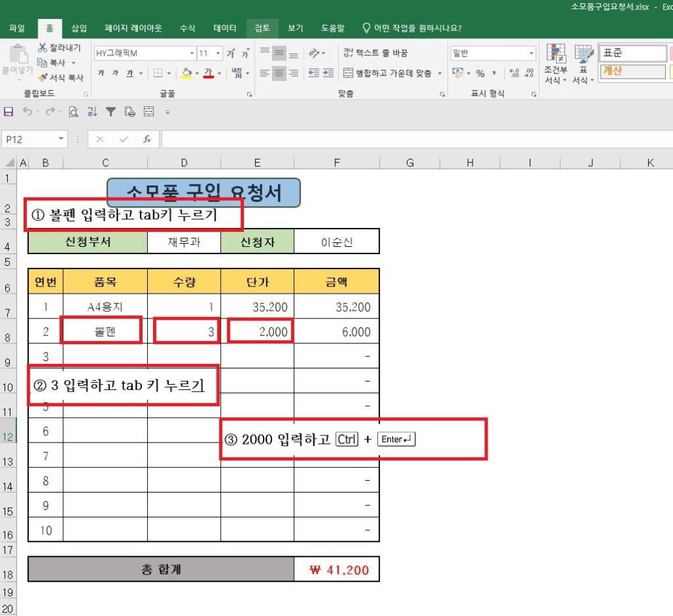The image size is (673, 616).
Task: Select the 계산 cell style
Action: [632, 71]
